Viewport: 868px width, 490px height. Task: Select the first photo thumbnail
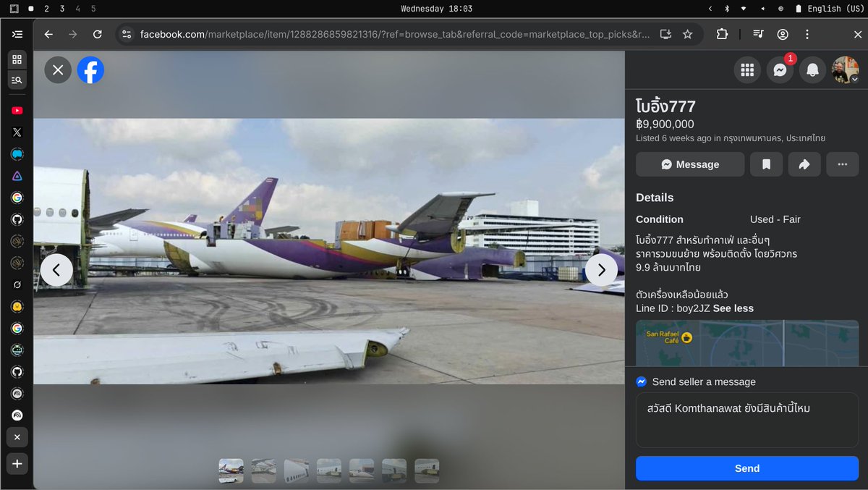tap(231, 470)
